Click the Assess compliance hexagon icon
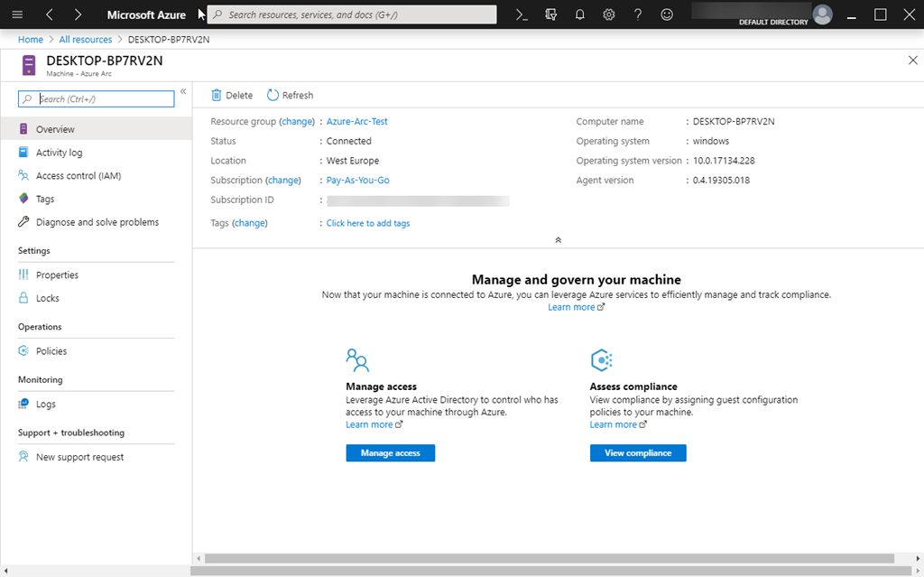 coord(601,360)
